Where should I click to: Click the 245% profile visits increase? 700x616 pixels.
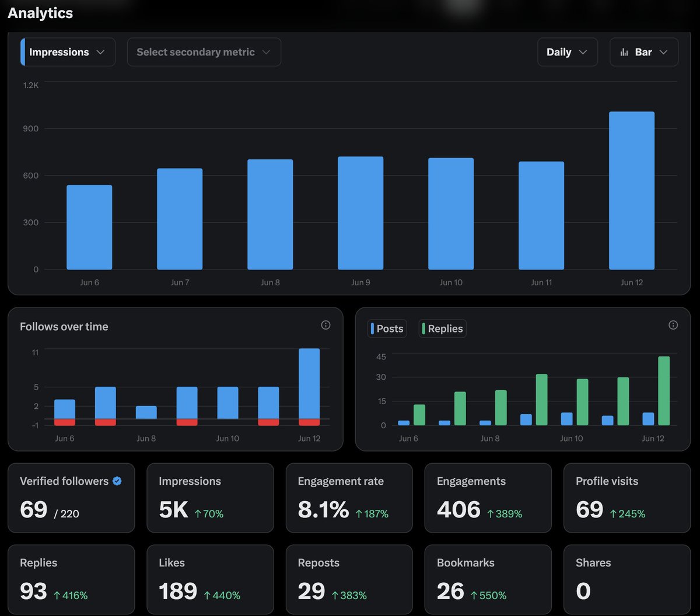click(628, 514)
